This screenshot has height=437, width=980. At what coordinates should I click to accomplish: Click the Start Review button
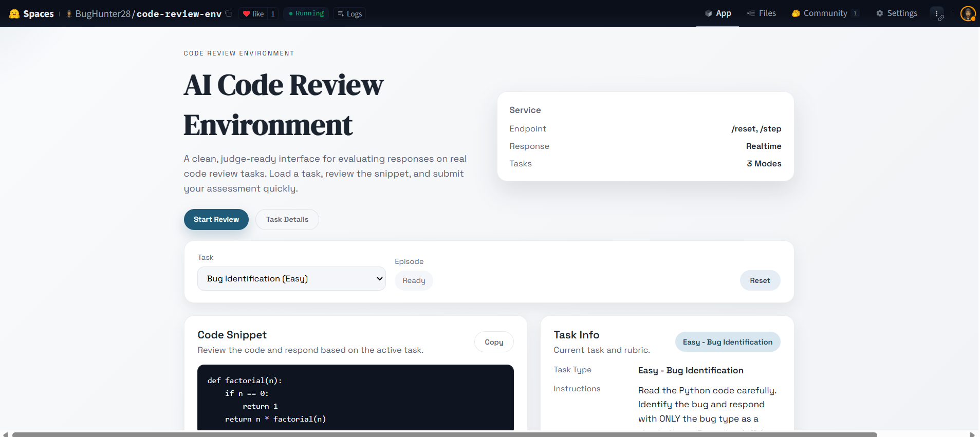tap(216, 219)
